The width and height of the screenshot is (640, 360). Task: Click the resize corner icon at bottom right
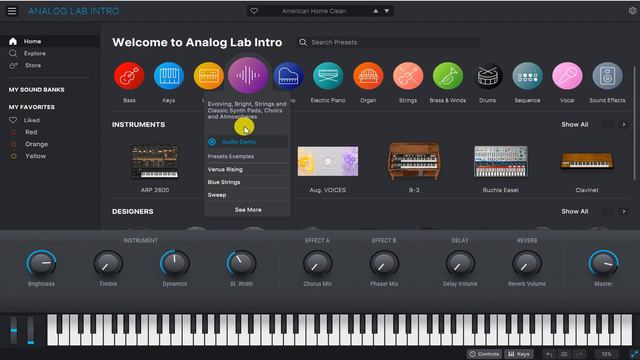[634, 354]
